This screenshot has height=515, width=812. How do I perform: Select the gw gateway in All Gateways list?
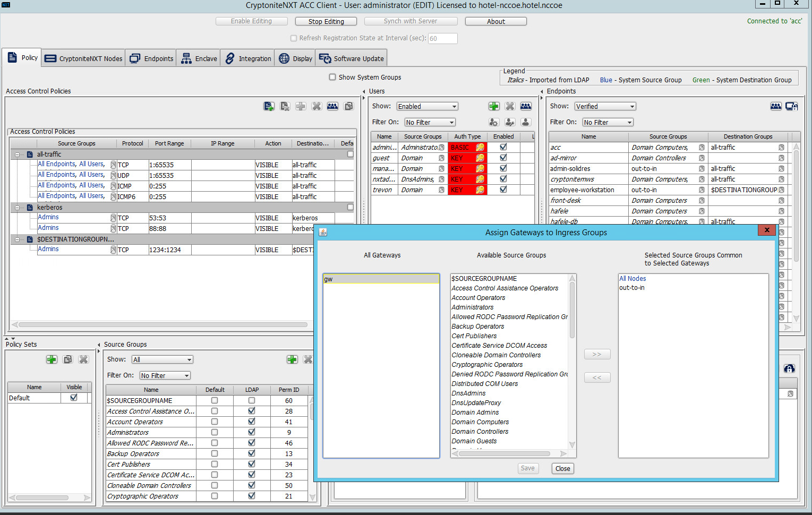pyautogui.click(x=381, y=279)
